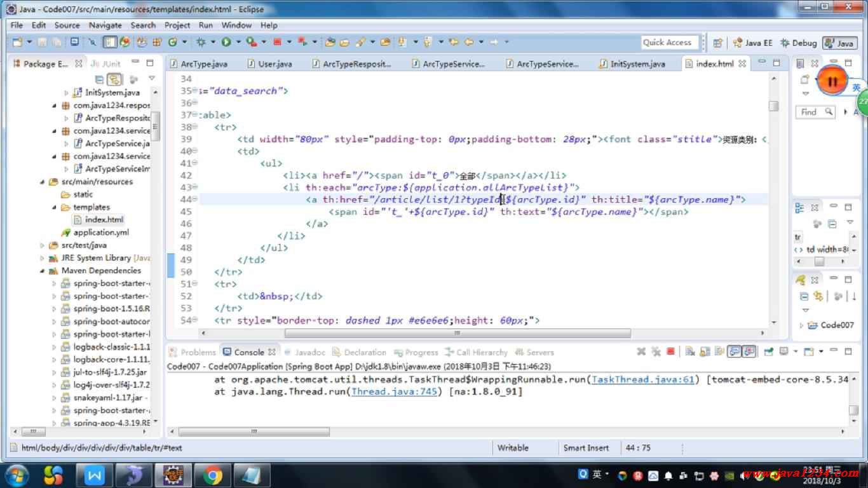
Task: Click Remove Launch console icon
Action: click(x=641, y=351)
